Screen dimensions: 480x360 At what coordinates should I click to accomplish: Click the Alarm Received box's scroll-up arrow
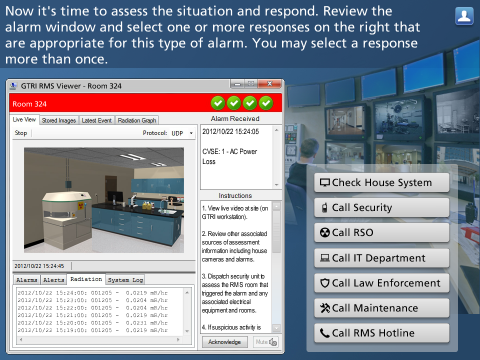[x=276, y=130]
